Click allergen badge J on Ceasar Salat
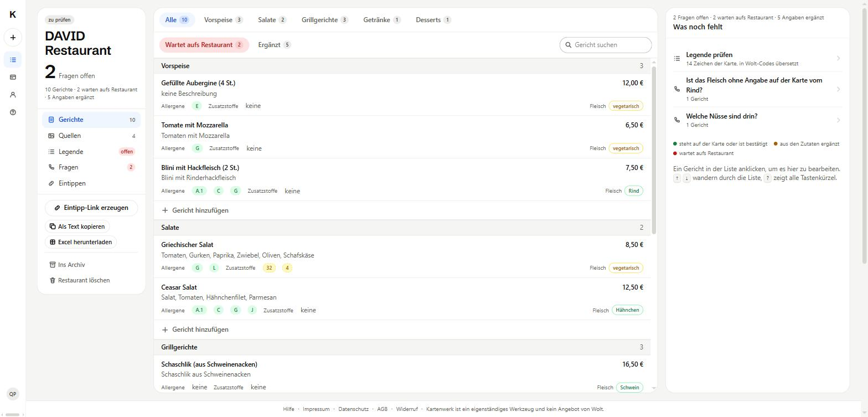This screenshot has height=417, width=868. (252, 310)
